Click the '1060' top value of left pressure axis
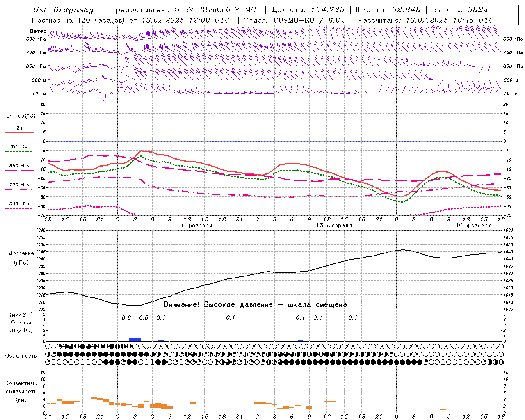525x420 pixels. coord(40,231)
